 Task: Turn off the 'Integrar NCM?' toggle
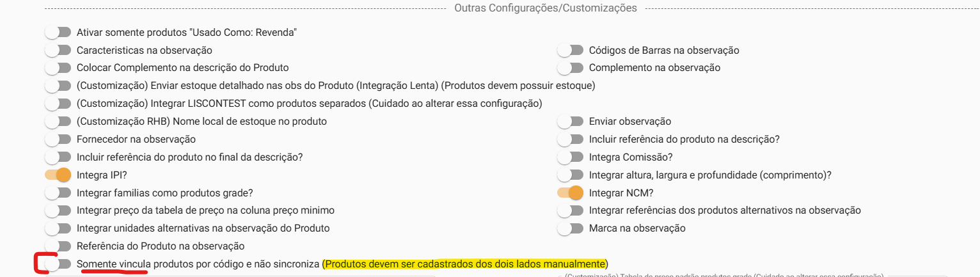pyautogui.click(x=571, y=193)
